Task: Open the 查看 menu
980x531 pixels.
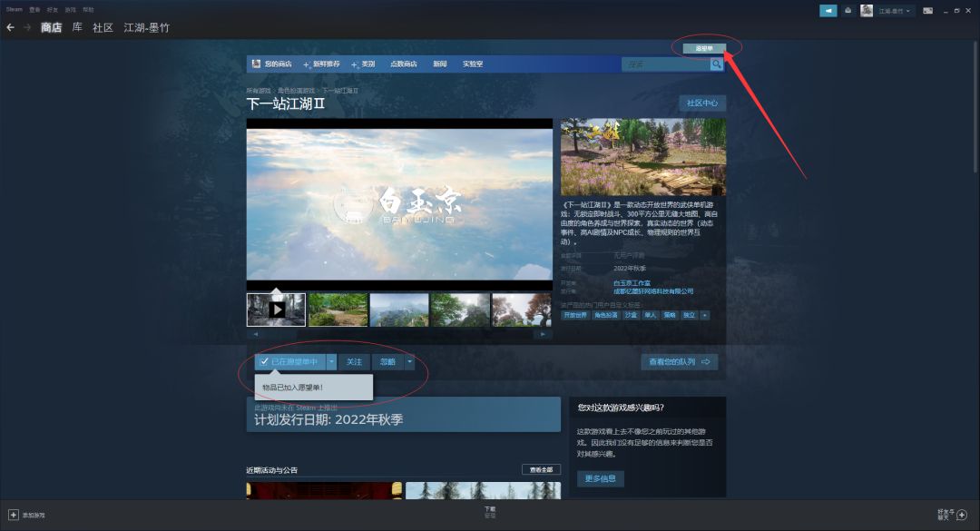Action: click(x=34, y=9)
